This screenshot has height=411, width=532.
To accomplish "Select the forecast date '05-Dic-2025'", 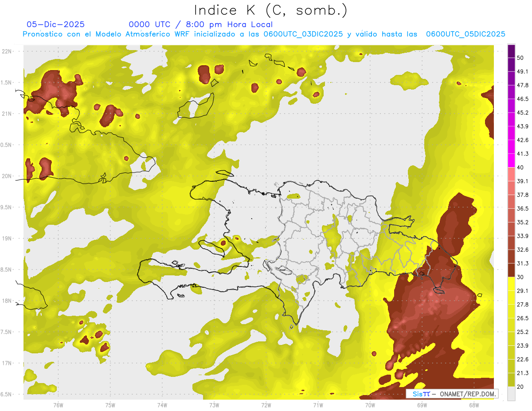I will (x=56, y=24).
